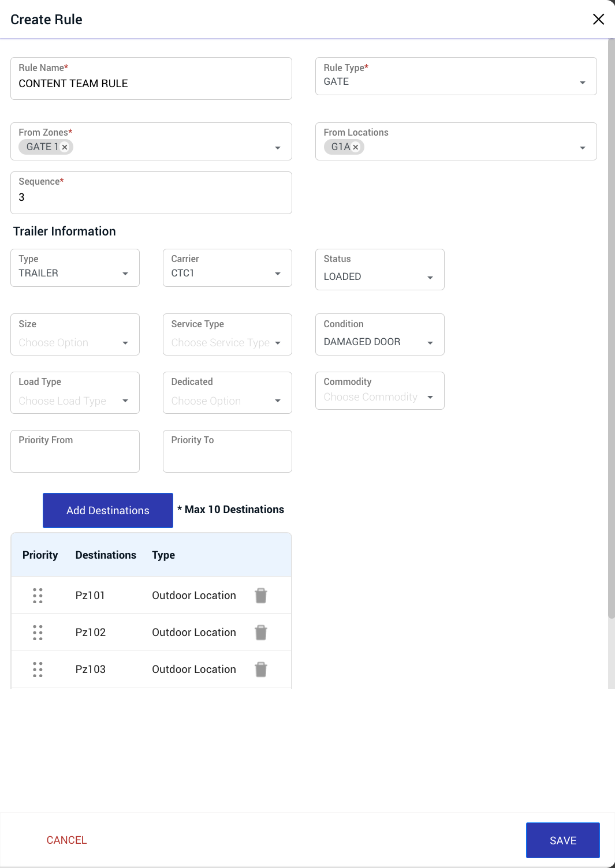Viewport: 615px width, 868px height.
Task: Open the Status dropdown set to LOADED
Action: (379, 270)
